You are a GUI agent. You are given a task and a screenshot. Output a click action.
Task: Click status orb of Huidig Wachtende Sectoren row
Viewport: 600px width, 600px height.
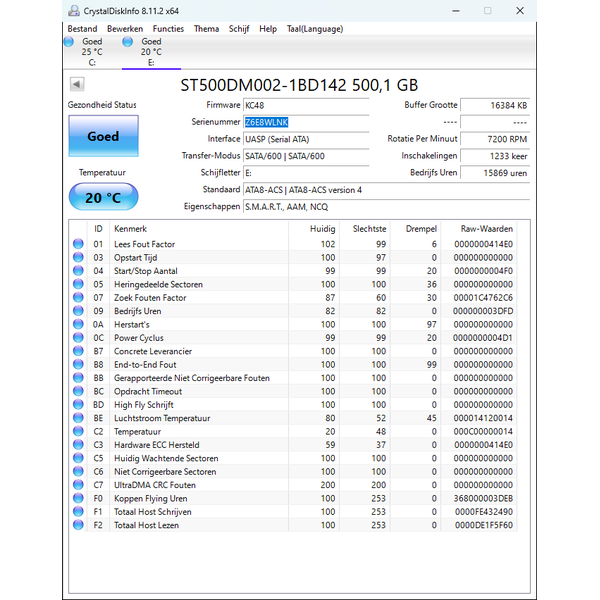[78, 458]
